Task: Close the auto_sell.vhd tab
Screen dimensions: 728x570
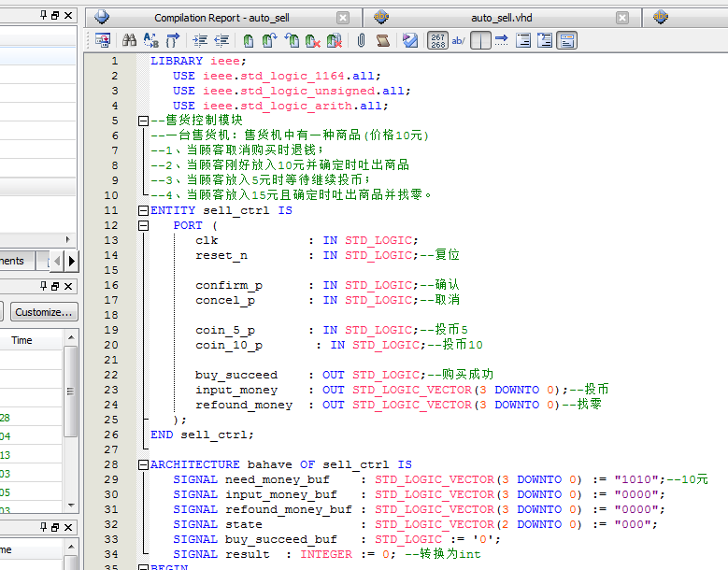Action: pyautogui.click(x=622, y=18)
